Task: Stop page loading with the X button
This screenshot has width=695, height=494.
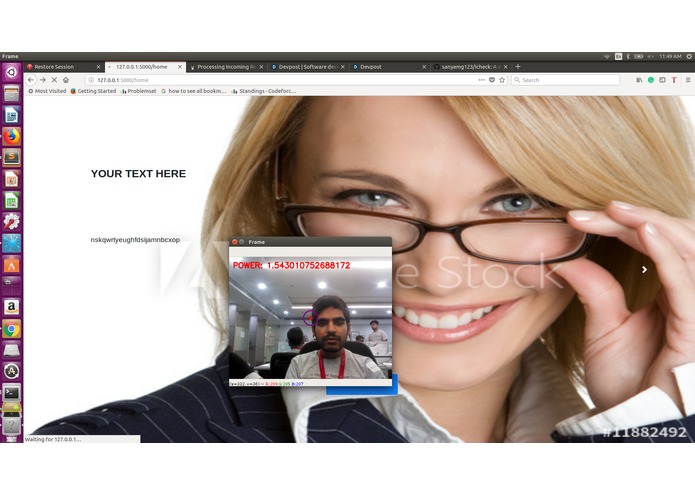Action: (x=54, y=80)
